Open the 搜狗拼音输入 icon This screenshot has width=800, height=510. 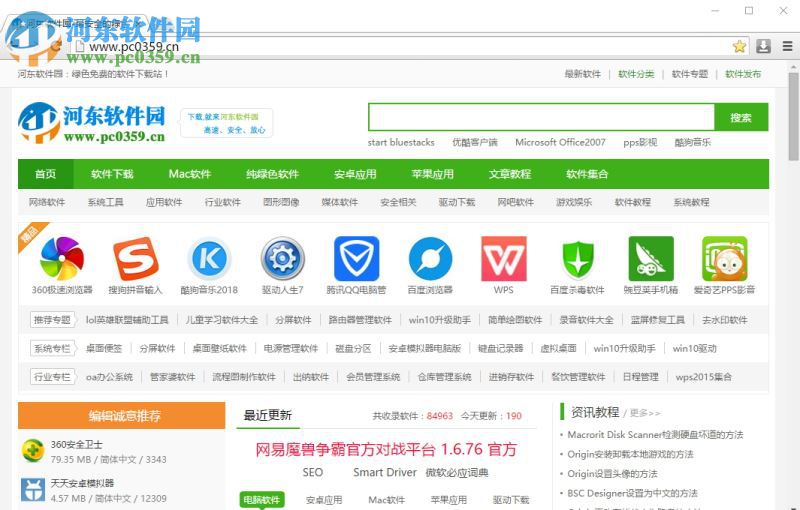click(x=135, y=259)
